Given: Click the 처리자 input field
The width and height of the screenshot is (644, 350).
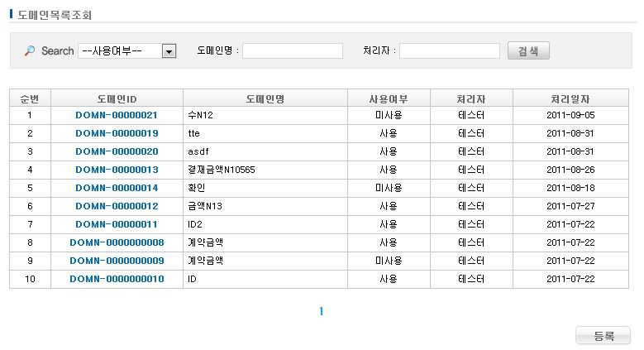Looking at the screenshot, I should pos(449,51).
